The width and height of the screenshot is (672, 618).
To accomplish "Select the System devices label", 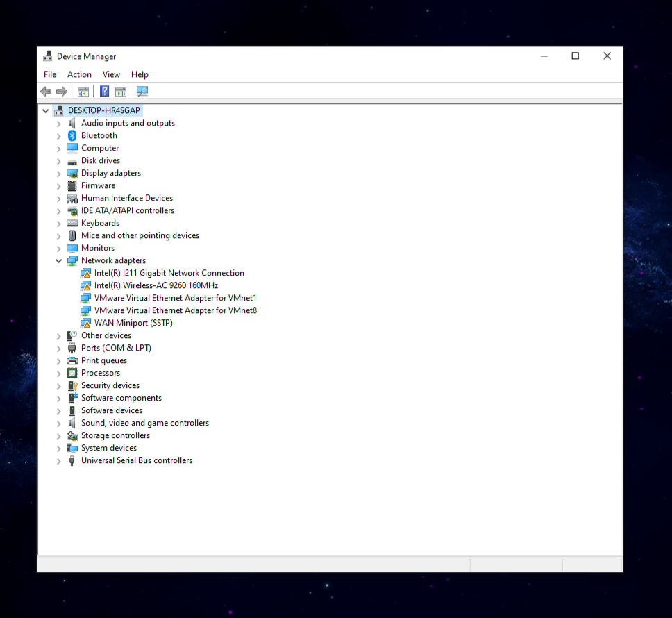I will (x=109, y=448).
